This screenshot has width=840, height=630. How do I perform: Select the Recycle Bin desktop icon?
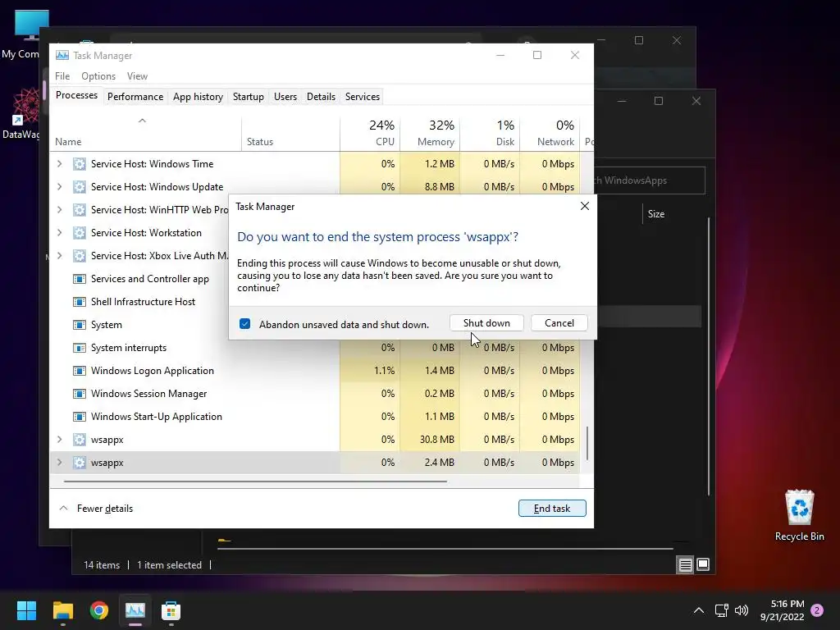(799, 515)
